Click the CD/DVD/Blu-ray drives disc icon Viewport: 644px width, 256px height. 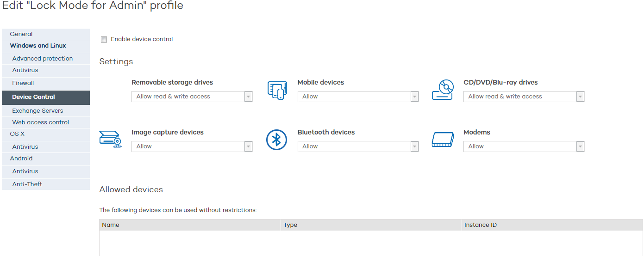click(x=443, y=90)
